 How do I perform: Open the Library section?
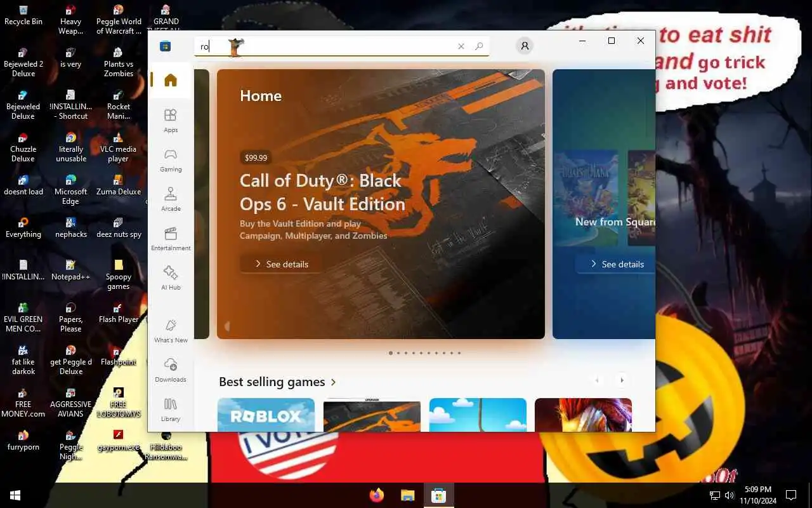click(x=170, y=409)
